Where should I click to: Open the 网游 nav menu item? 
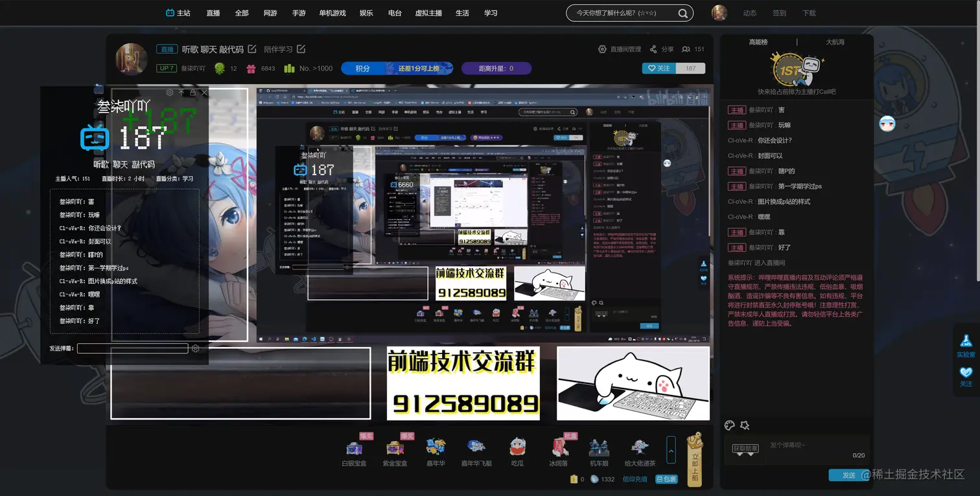[x=270, y=13]
